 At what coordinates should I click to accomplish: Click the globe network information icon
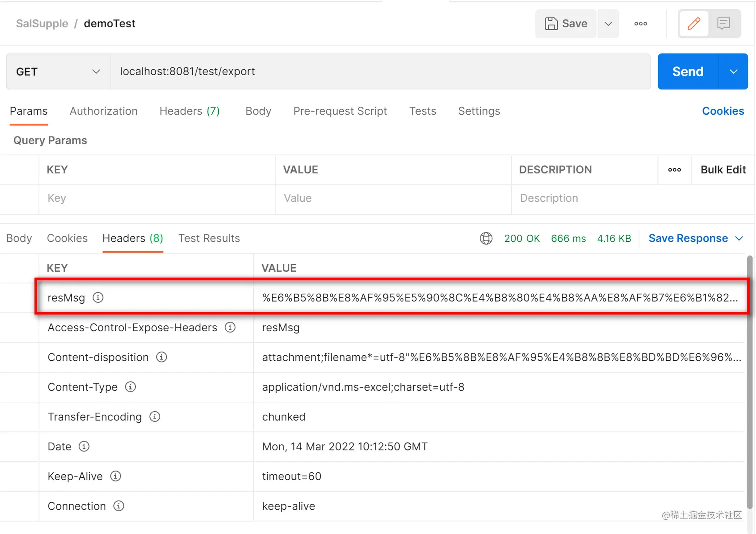pos(486,238)
